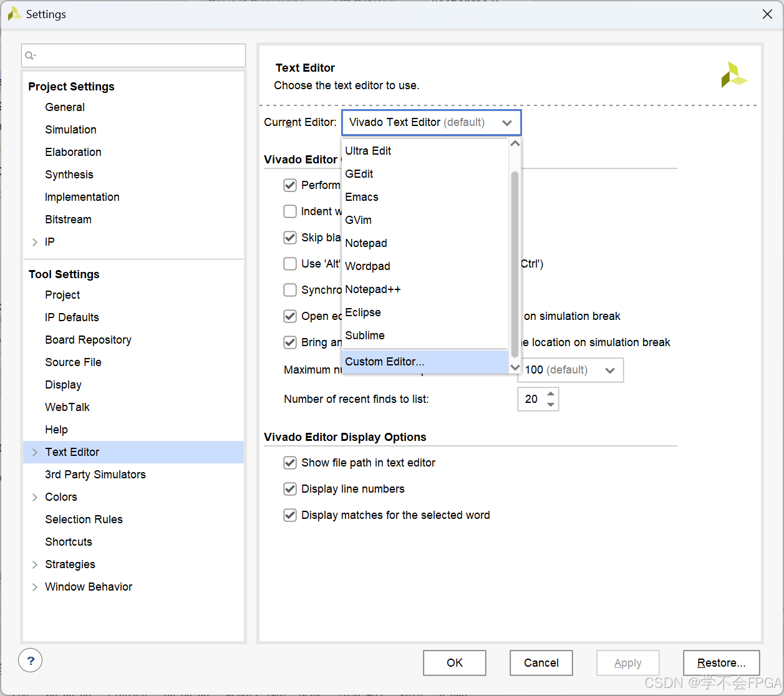Decrease recent finds spinner value
Screen dimensions: 784x696
click(551, 405)
